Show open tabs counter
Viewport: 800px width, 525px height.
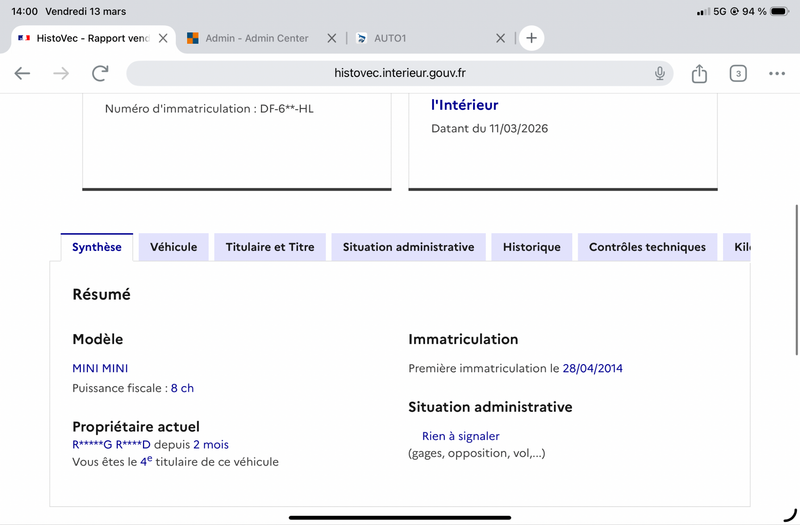click(x=738, y=73)
